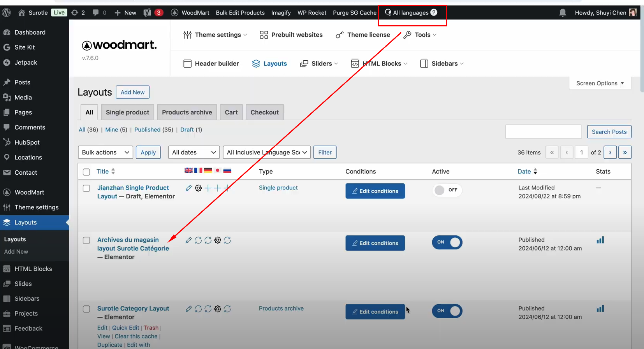Expand the Sidebars top menu
Image resolution: width=644 pixels, height=349 pixels.
click(x=442, y=63)
